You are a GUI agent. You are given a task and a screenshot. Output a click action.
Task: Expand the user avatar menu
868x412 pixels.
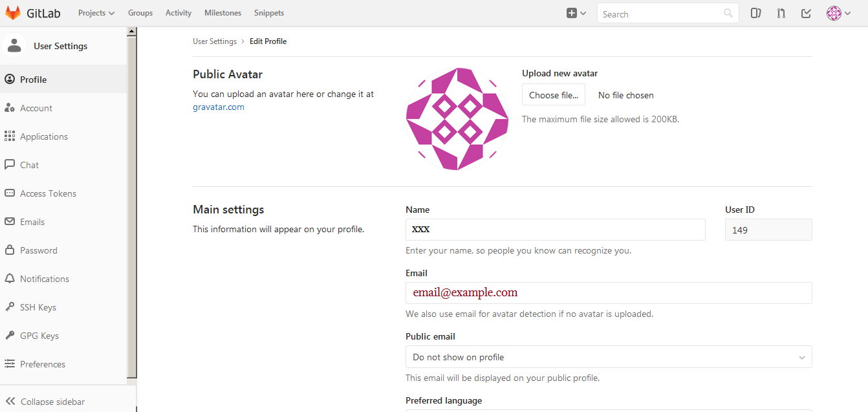click(x=838, y=13)
